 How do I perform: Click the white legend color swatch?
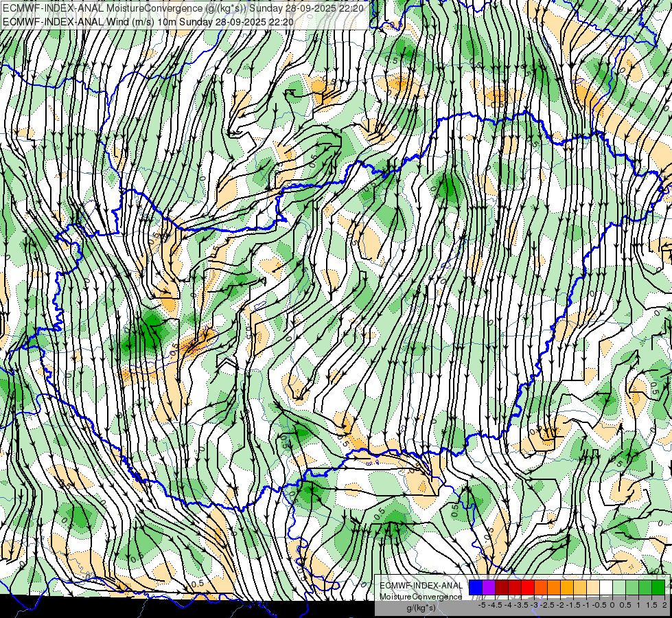[x=606, y=588]
